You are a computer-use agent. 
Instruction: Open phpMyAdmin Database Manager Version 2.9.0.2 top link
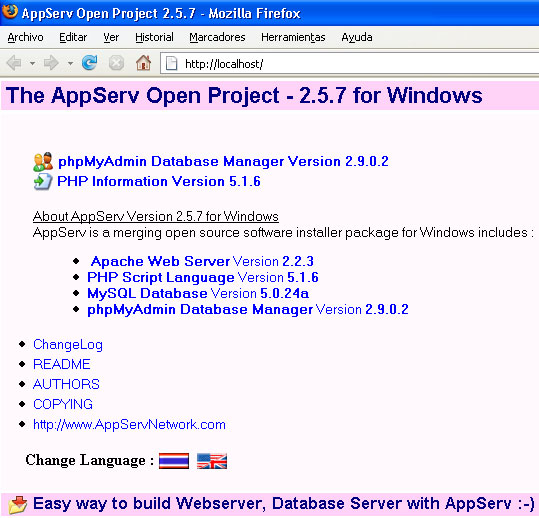pos(223,162)
